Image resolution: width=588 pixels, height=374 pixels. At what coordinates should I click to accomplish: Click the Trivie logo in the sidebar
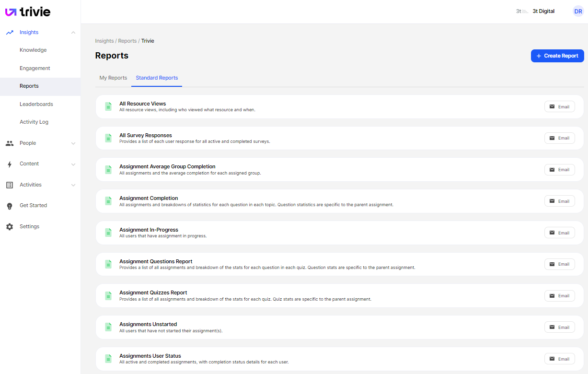[28, 12]
